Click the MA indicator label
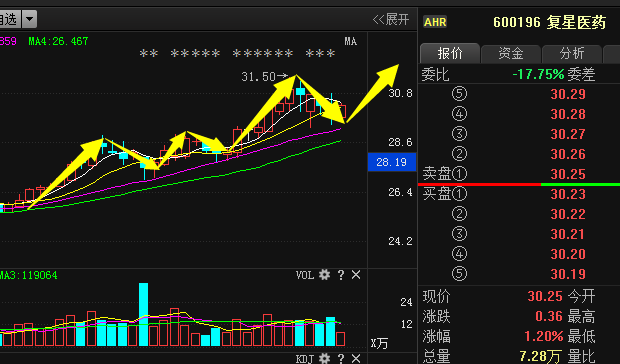 350,41
